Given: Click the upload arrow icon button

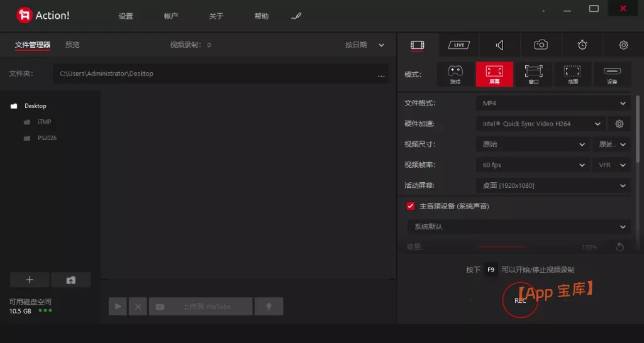Looking at the screenshot, I should click(269, 307).
